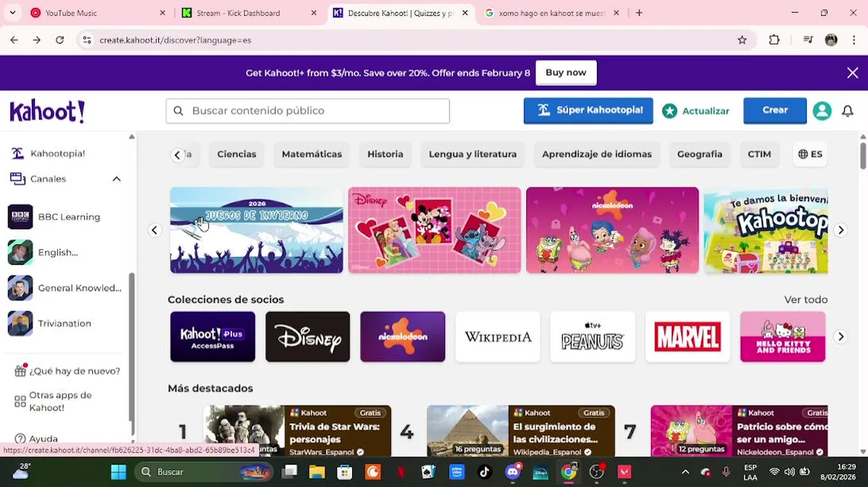868x487 pixels.
Task: Switch to YouTube Music tab
Action: (97, 13)
